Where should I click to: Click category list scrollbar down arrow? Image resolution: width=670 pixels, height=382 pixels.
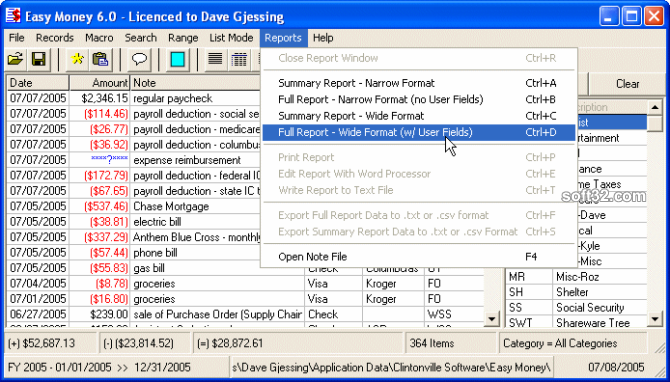655,318
